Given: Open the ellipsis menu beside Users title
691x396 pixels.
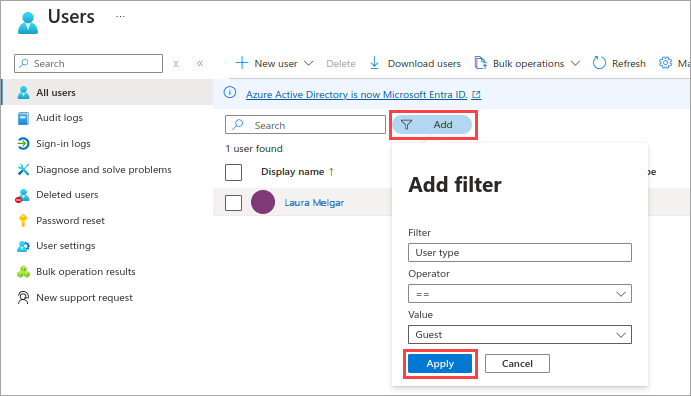Looking at the screenshot, I should click(120, 16).
